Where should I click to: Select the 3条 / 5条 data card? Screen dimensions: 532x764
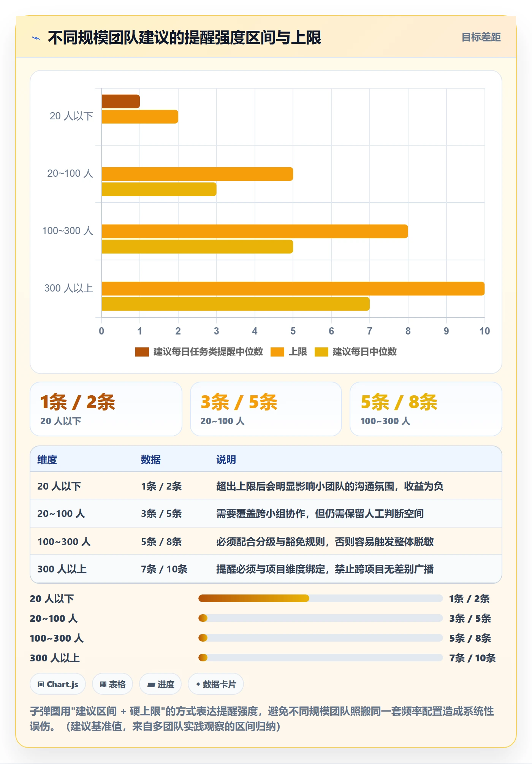[266, 409]
